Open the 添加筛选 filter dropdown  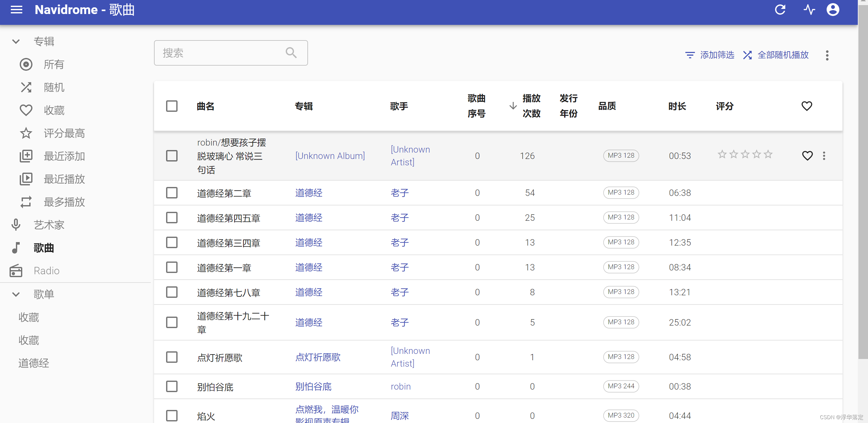[710, 55]
